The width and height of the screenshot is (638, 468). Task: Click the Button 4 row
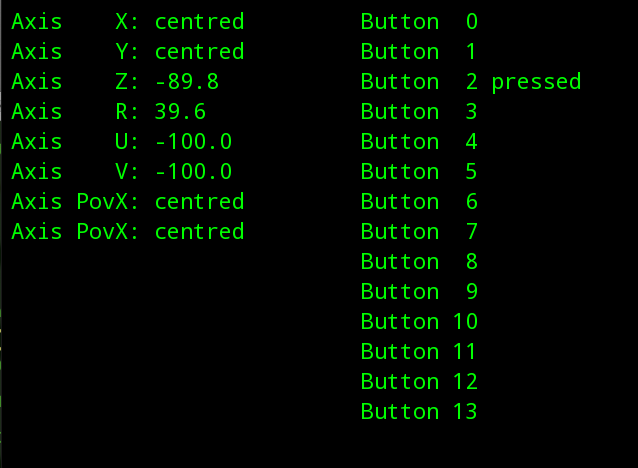coord(419,142)
